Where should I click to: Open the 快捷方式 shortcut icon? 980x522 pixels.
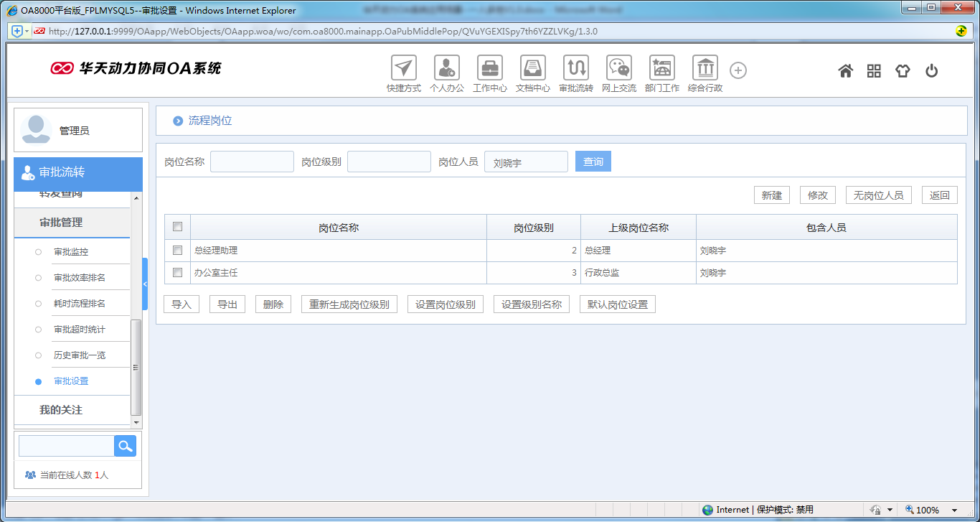pos(404,68)
